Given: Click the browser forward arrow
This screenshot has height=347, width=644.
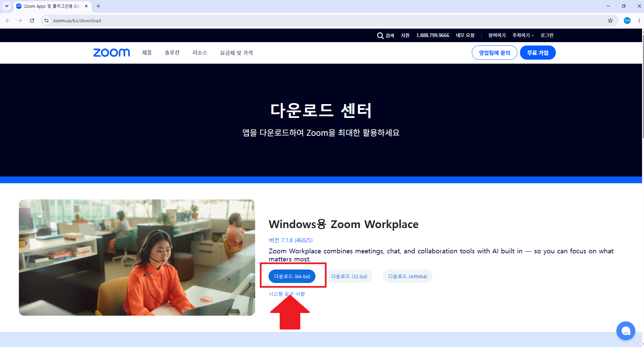Looking at the screenshot, I should [20, 21].
